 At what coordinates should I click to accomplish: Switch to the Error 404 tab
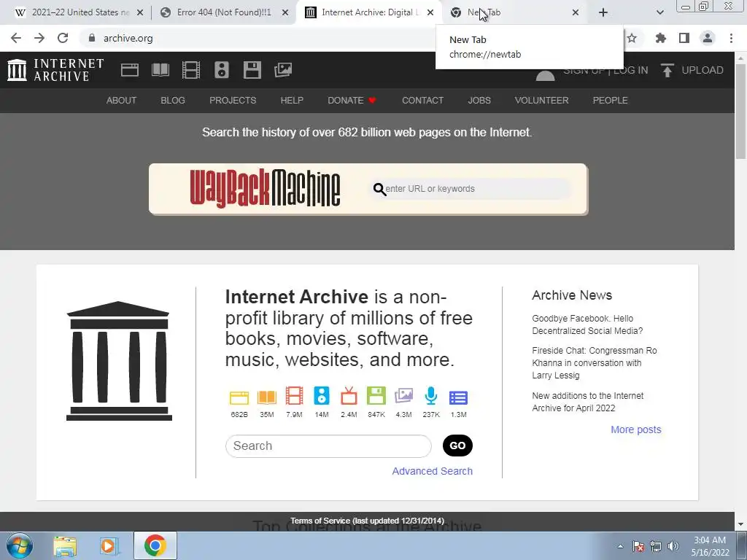click(224, 12)
